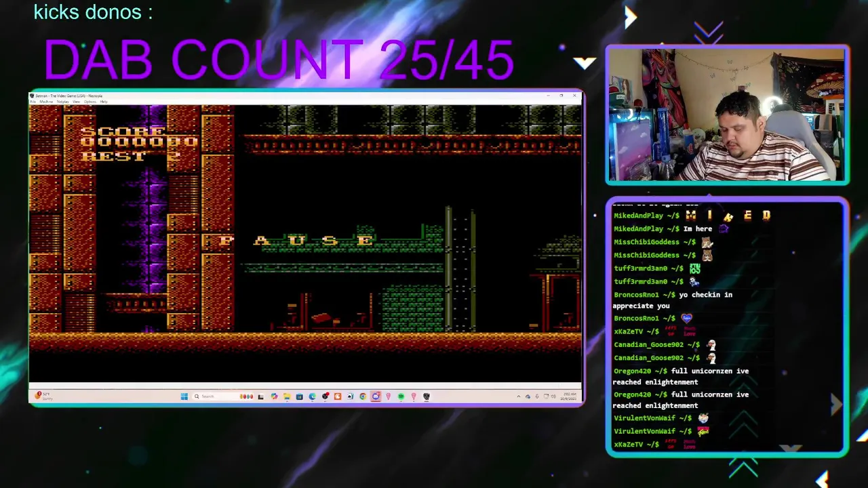
Task: Open the Netplay menu in Nestopia
Action: tap(63, 102)
